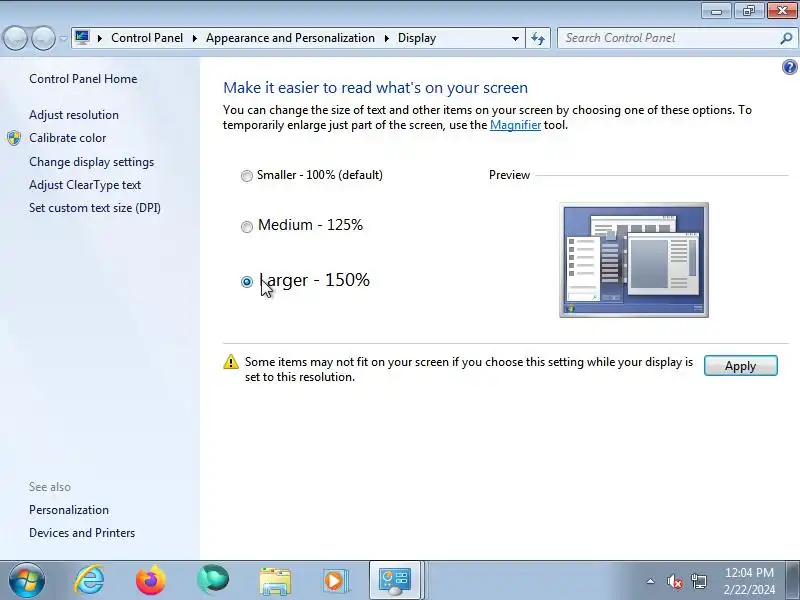Screen dimensions: 800x600
Task: Expand arrow after Appearance and Personalization
Action: click(x=386, y=38)
